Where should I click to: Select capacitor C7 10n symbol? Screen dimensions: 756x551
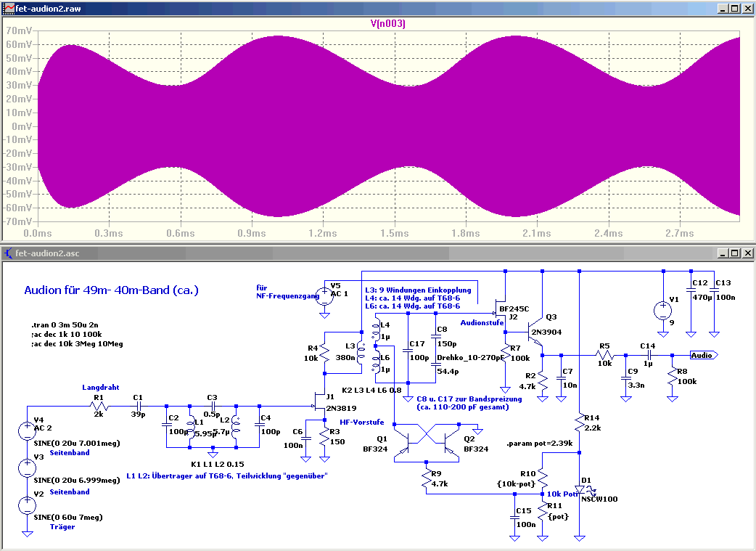[x=561, y=379]
